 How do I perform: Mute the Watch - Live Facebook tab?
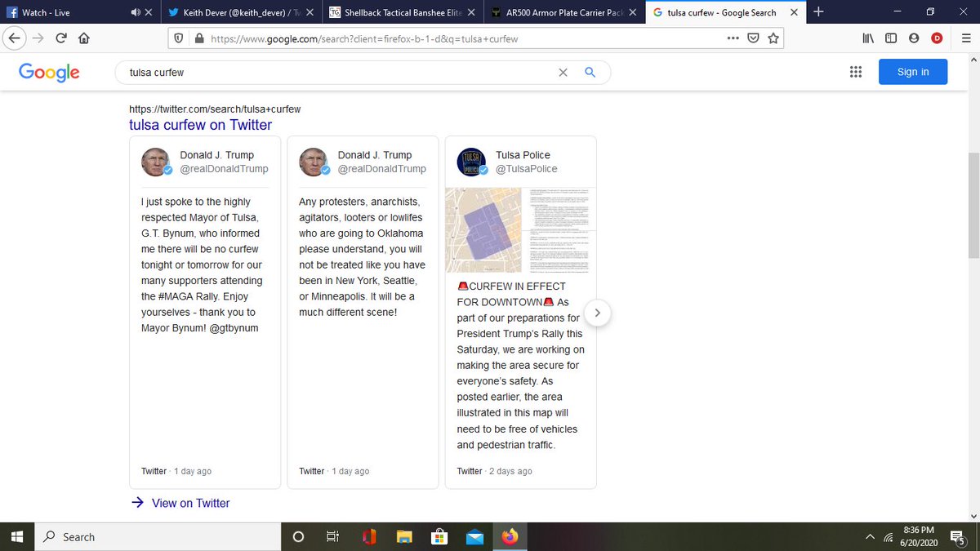135,13
